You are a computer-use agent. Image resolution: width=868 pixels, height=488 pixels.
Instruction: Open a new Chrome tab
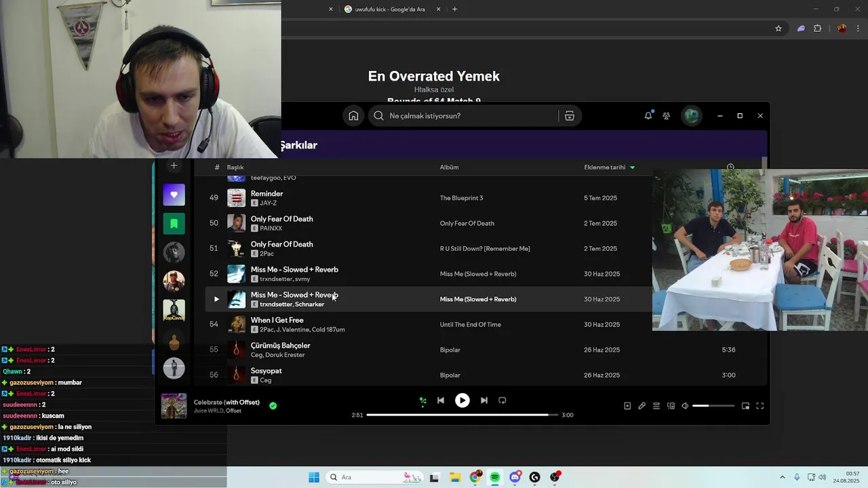click(454, 9)
